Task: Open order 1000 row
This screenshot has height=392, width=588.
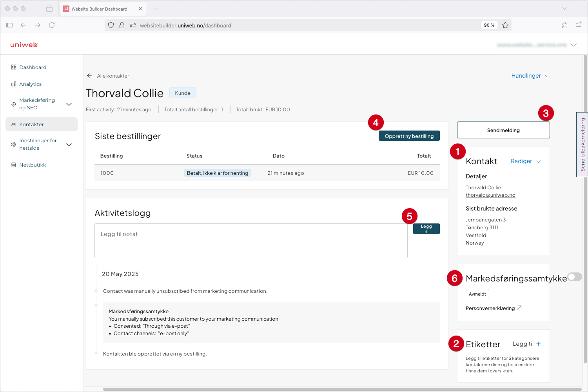Action: tap(267, 173)
